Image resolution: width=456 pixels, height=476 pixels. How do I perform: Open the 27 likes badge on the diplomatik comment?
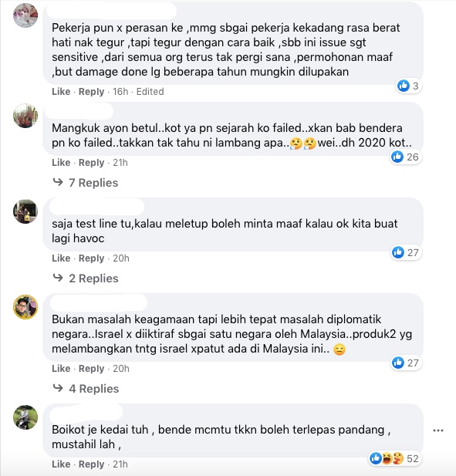click(x=406, y=363)
